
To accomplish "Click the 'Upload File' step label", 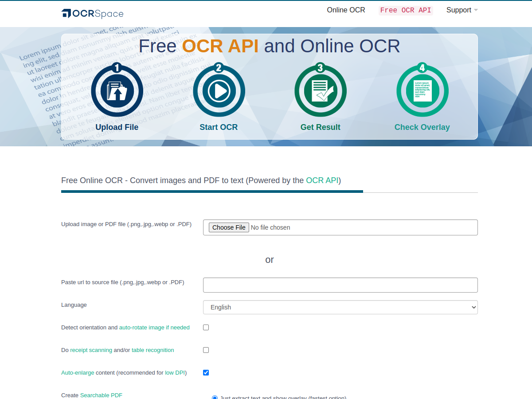I will (117, 127).
